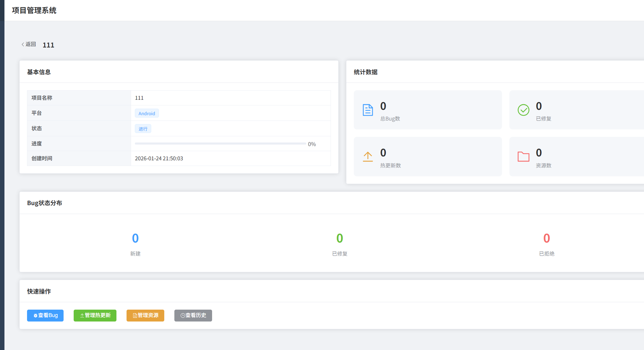Click the blue 新建 bug count zero

[135, 238]
